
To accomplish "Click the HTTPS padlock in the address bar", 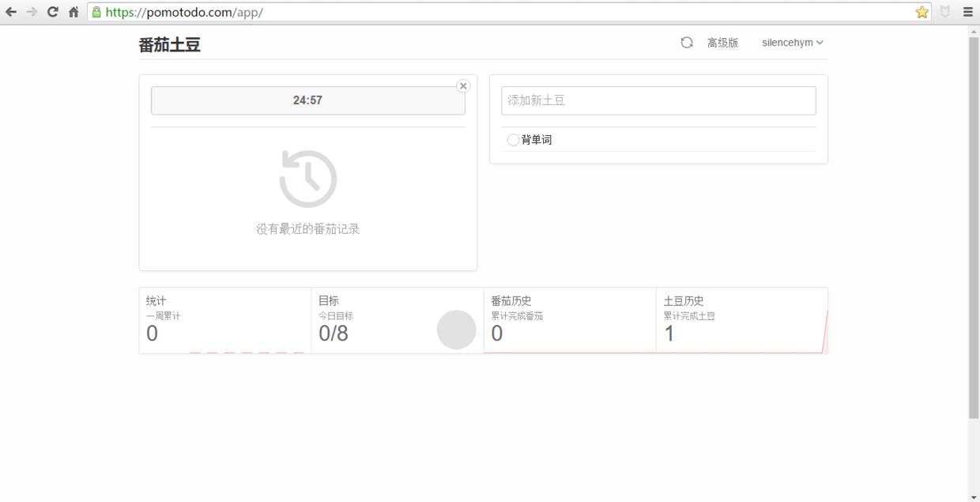I will [95, 12].
